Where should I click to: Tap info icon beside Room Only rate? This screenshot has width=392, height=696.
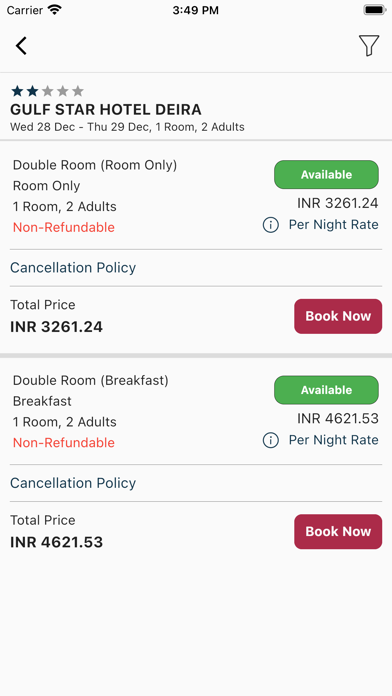tap(270, 225)
